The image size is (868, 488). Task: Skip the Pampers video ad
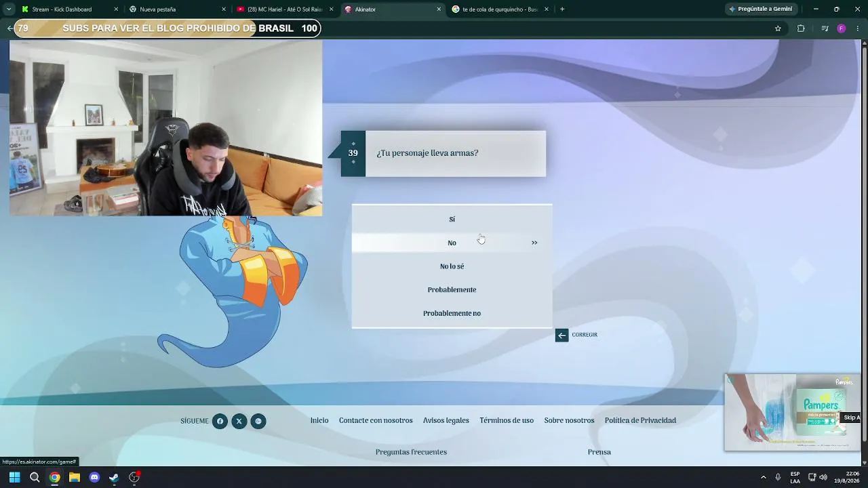click(851, 418)
